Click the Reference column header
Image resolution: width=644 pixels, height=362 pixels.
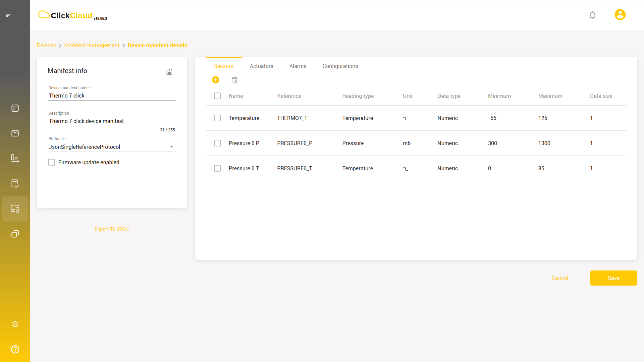pos(289,96)
